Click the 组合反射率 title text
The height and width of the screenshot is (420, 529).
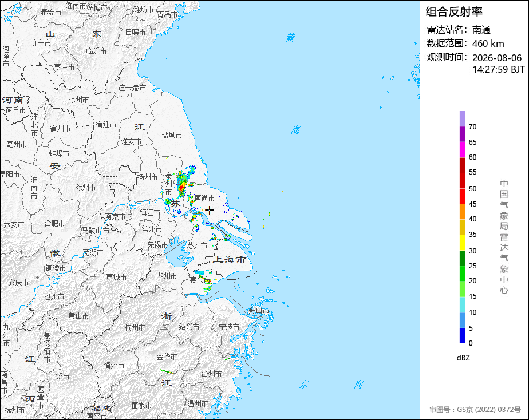pos(454,12)
